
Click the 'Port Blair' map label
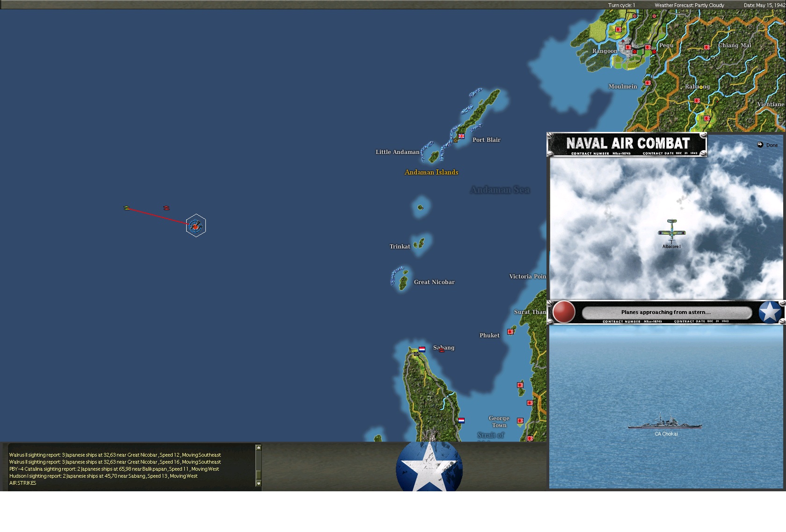(x=487, y=139)
